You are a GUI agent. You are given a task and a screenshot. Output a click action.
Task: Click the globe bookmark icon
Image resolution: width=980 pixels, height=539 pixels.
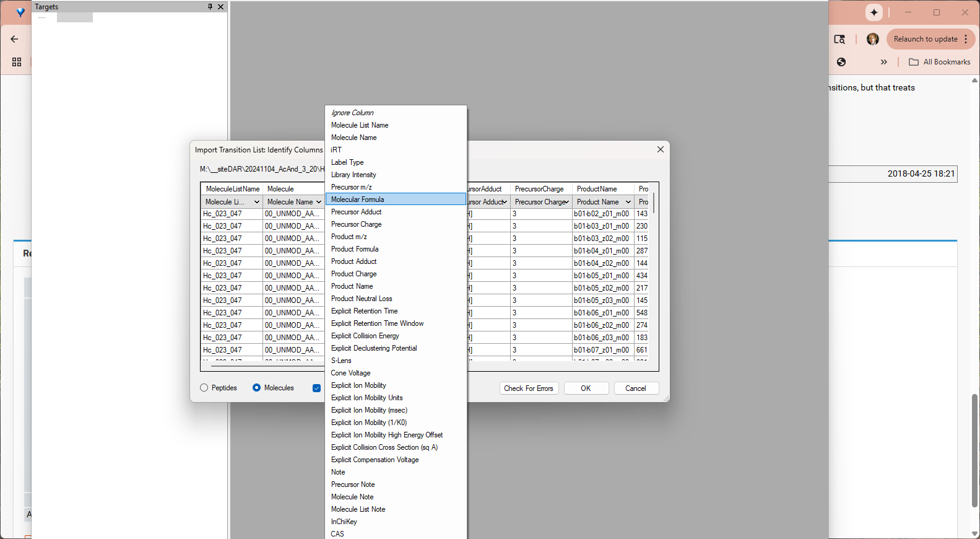(x=841, y=62)
